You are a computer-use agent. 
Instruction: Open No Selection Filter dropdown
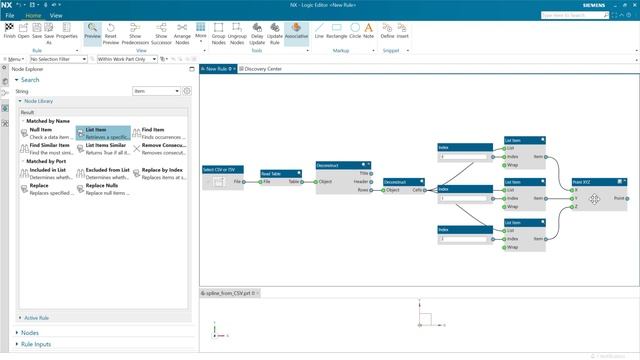tap(58, 59)
